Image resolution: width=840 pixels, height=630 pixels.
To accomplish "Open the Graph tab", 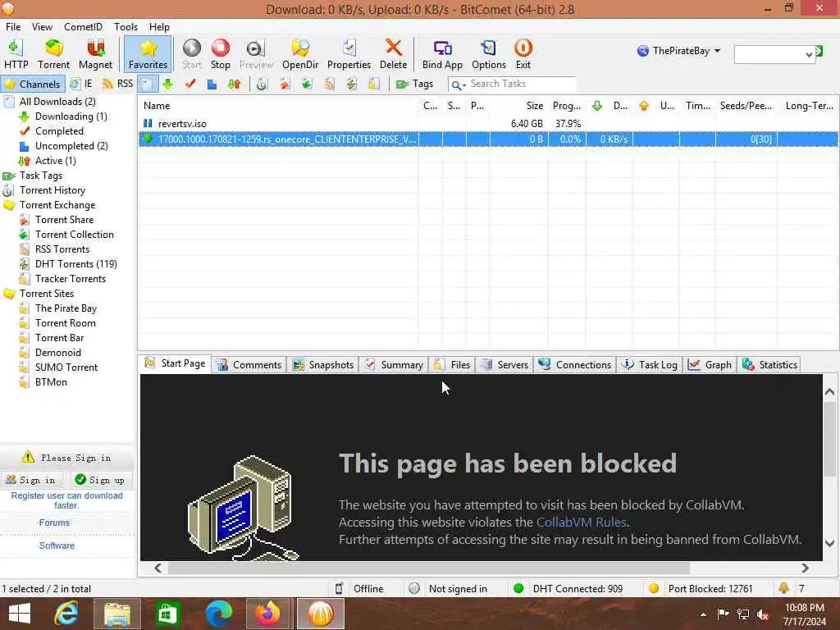I will click(x=710, y=364).
